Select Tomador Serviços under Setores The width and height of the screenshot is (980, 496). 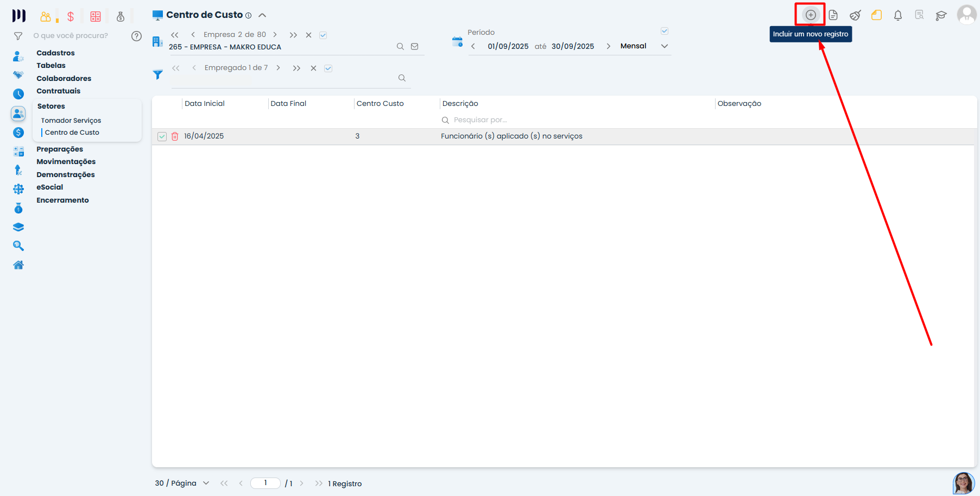click(x=71, y=121)
